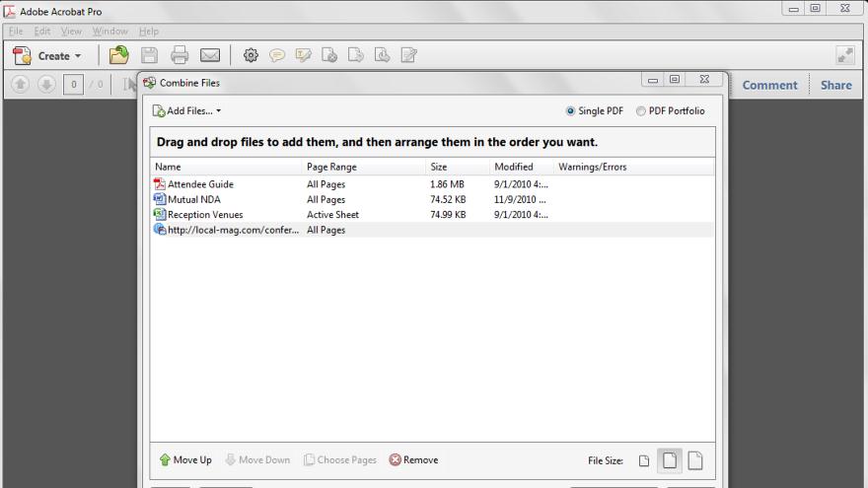This screenshot has height=488, width=868.
Task: Click the Remove button
Action: 413,459
